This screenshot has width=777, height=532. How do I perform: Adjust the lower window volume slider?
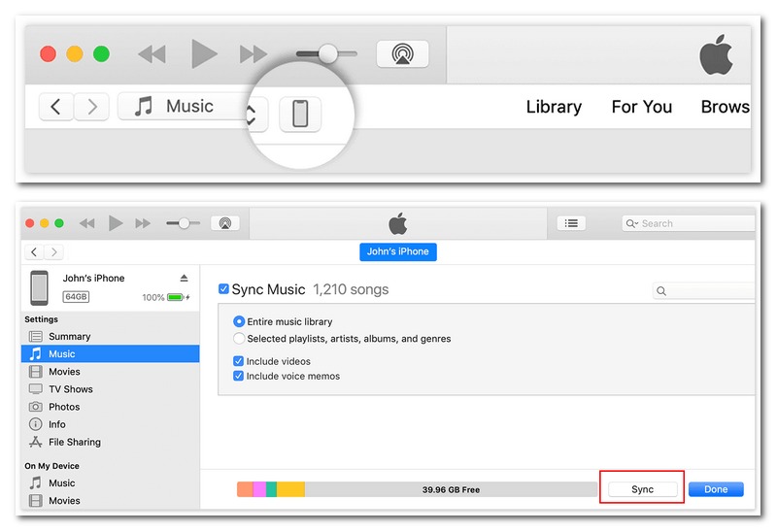tap(184, 223)
